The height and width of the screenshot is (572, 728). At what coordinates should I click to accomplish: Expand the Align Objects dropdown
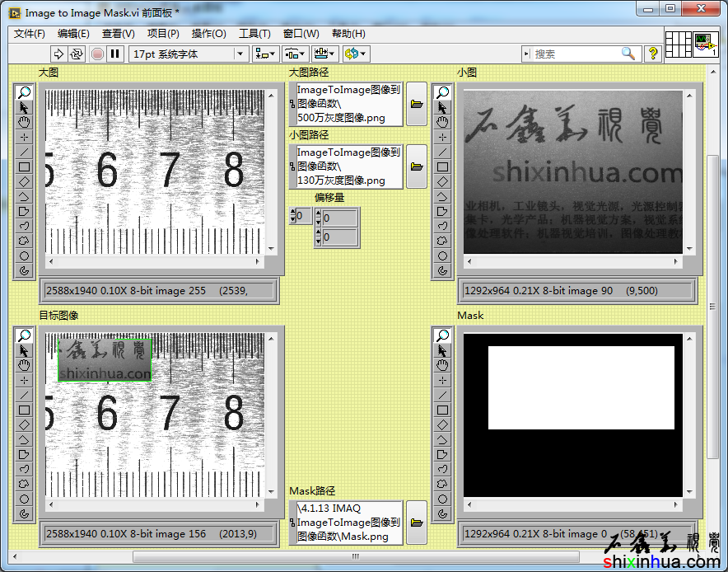pos(265,54)
